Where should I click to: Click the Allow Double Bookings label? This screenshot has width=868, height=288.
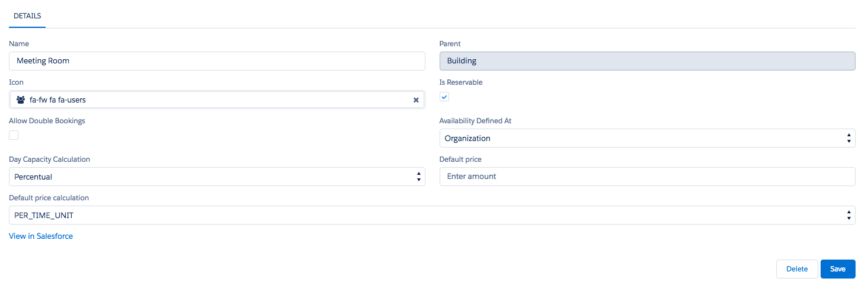47,121
